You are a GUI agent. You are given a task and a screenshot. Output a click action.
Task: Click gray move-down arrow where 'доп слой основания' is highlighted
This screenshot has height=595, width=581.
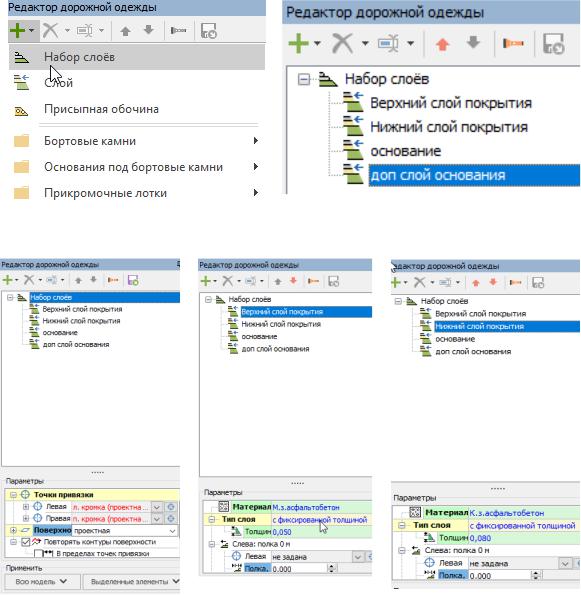pyautogui.click(x=473, y=42)
